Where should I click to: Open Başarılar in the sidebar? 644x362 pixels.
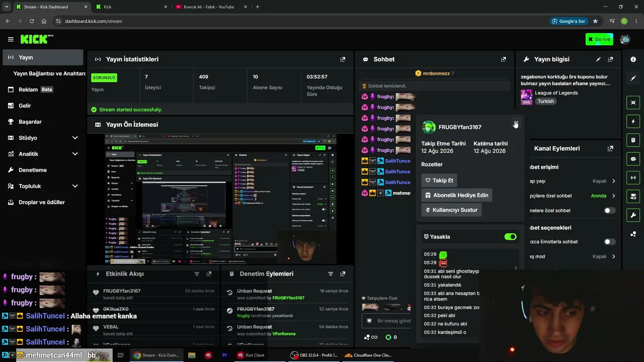pos(43,122)
